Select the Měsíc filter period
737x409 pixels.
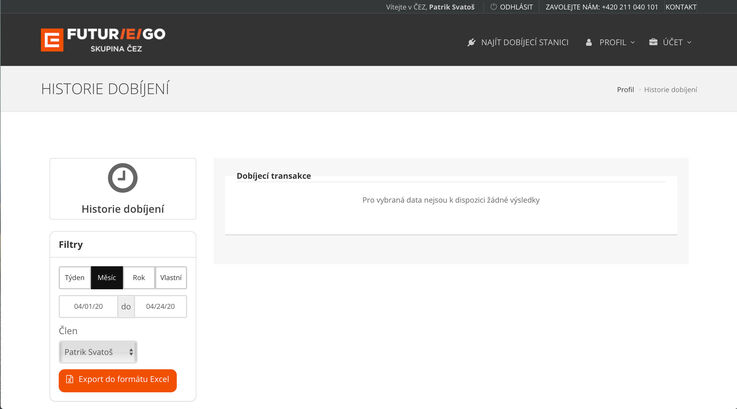click(107, 277)
